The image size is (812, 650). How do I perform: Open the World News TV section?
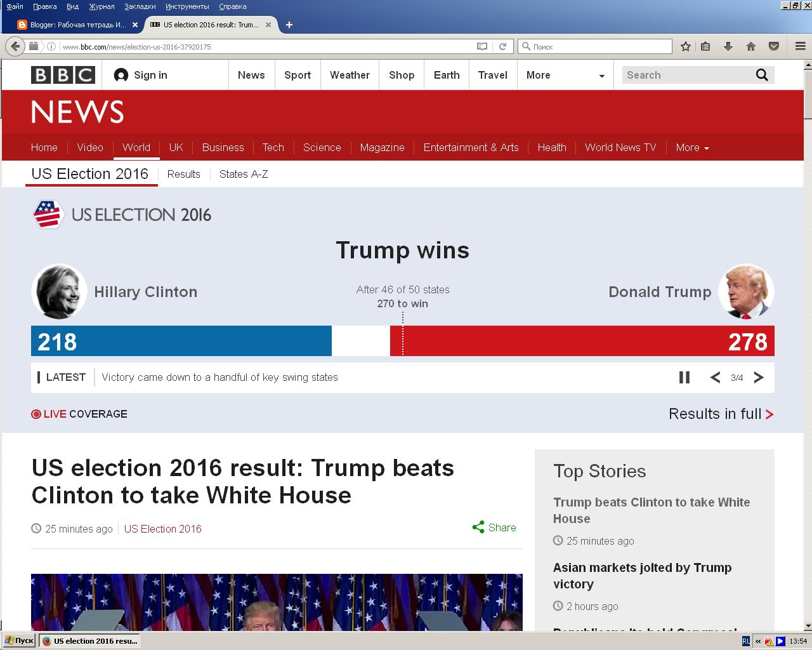[620, 147]
